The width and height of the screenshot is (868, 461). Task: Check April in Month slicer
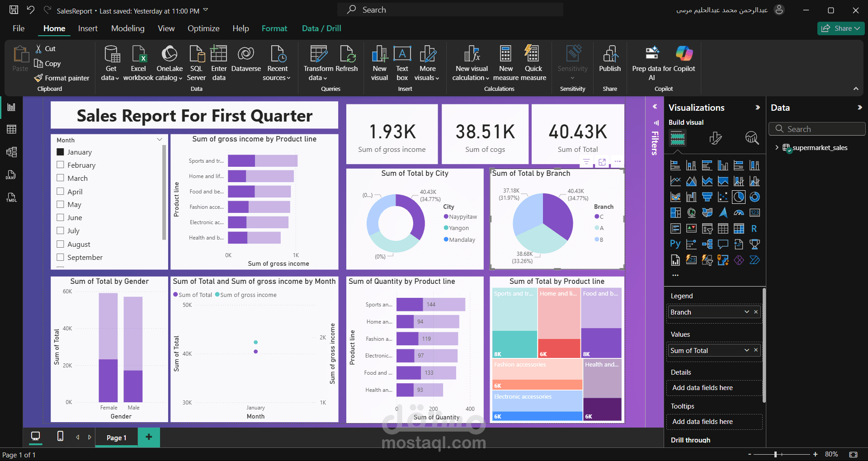(x=60, y=191)
